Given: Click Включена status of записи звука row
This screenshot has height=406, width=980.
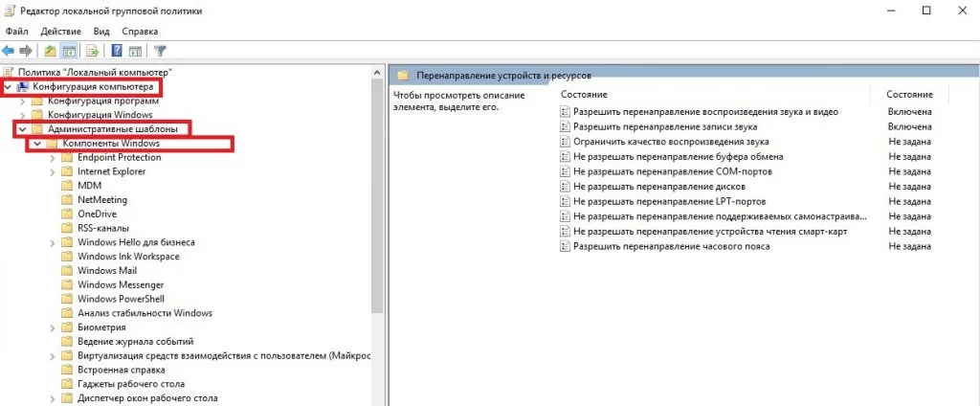Looking at the screenshot, I should [x=909, y=127].
